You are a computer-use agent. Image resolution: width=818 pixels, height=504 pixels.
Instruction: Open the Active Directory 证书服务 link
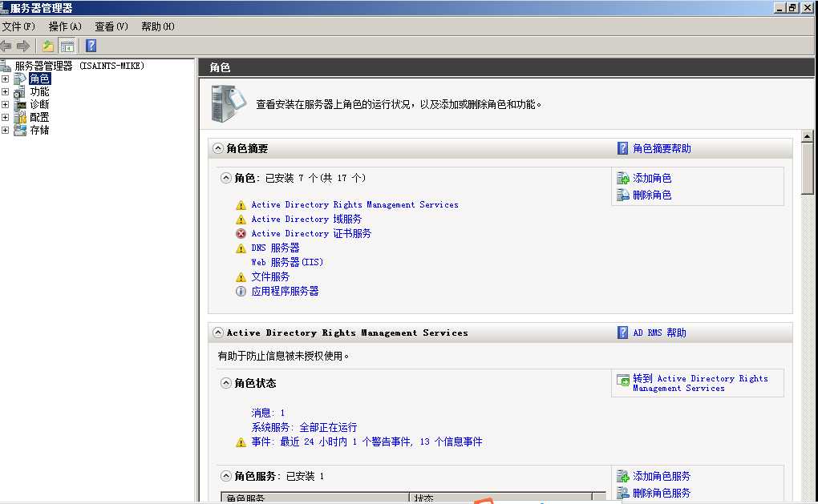point(311,233)
